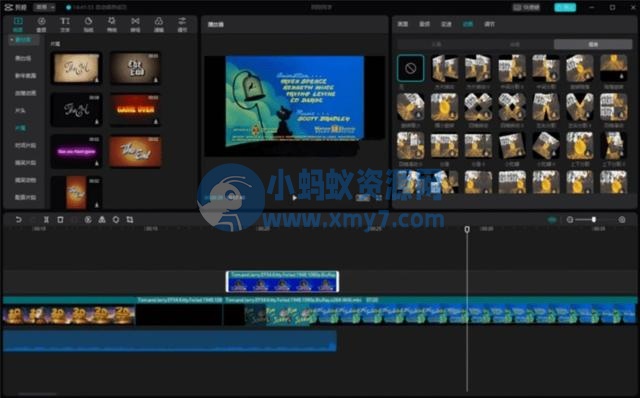
Task: Select the black background 'Fin' script template
Action: [76, 109]
